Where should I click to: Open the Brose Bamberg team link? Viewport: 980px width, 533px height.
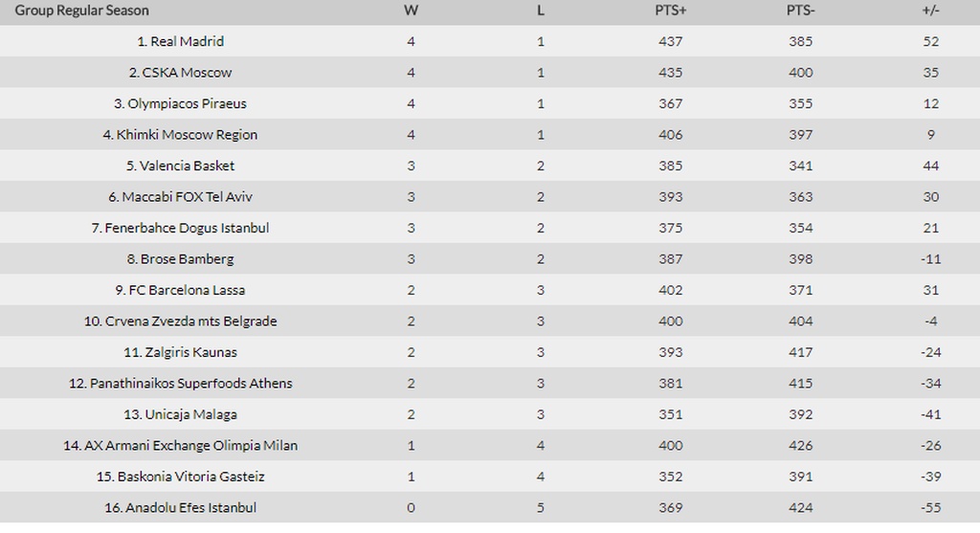[187, 259]
